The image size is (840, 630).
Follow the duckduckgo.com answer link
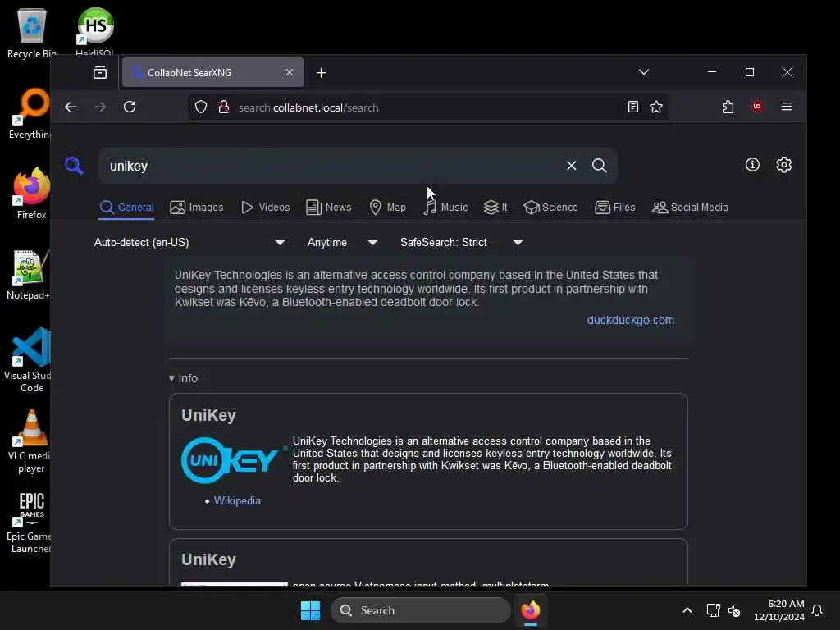point(631,320)
